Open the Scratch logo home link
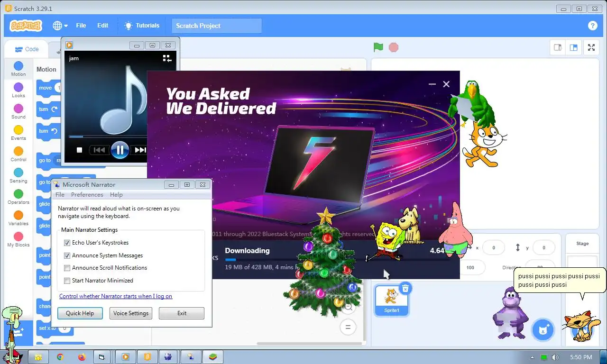607x364 pixels. pos(26,26)
